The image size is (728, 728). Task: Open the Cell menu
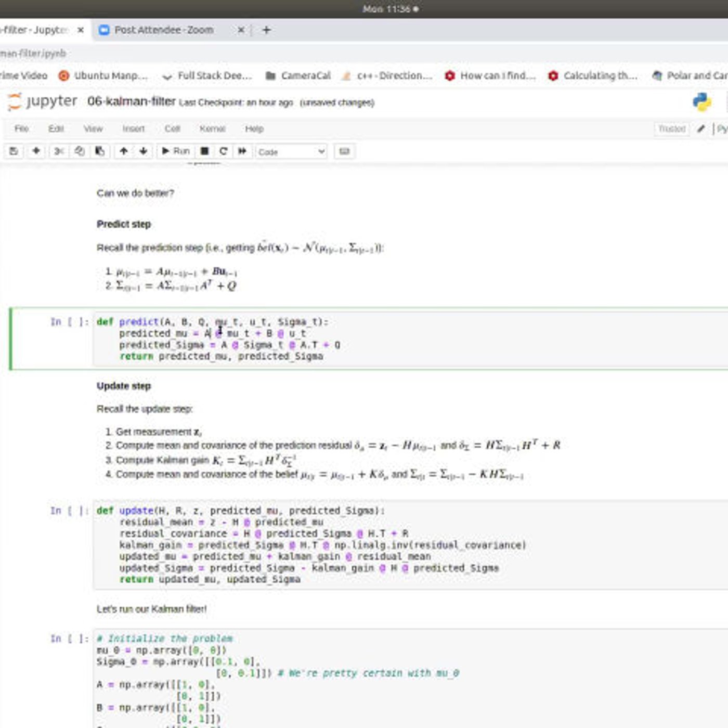coord(172,129)
